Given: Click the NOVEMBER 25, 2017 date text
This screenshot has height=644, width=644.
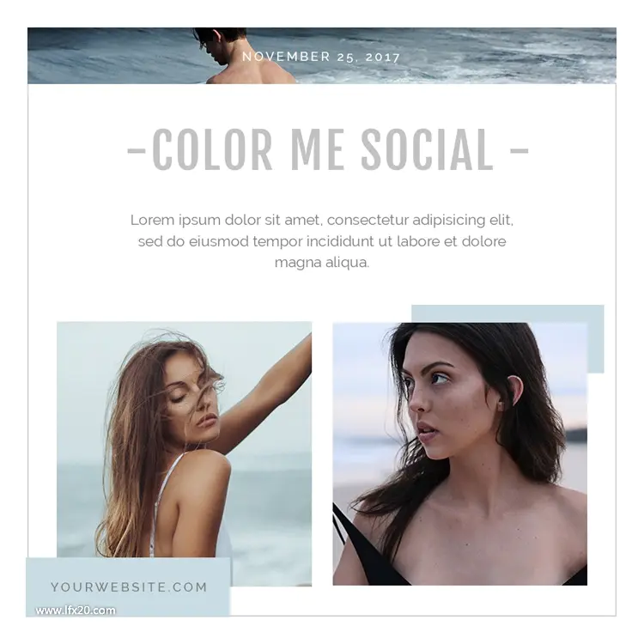Looking at the screenshot, I should (321, 57).
